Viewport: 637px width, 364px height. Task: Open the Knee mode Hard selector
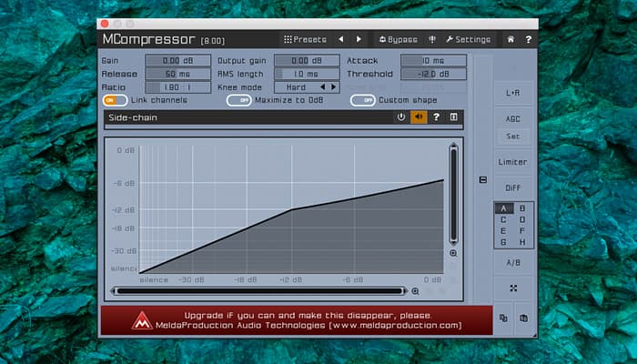pos(296,87)
